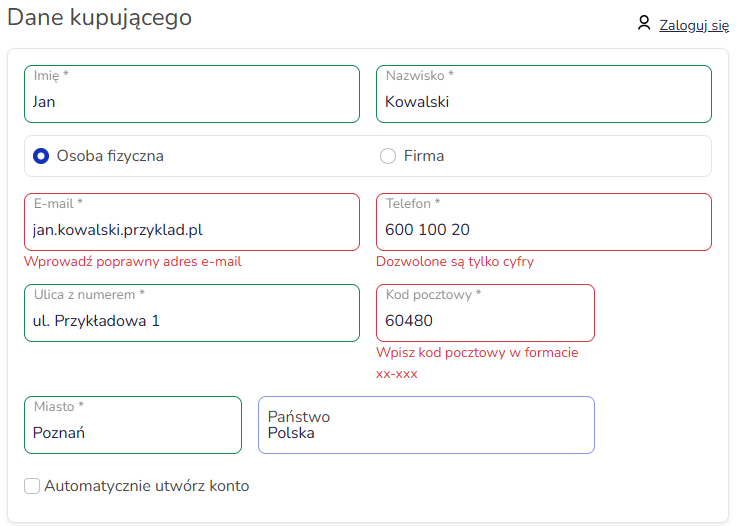Screen dimensions: 750x526
Task: Click the Automatycznie utwórz konto label text
Action: pyautogui.click(x=147, y=486)
